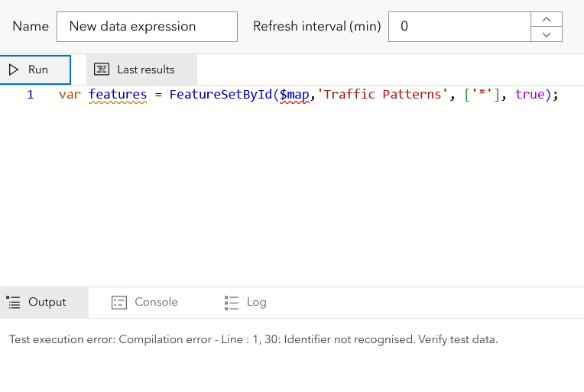Open the Log tab
This screenshot has height=392, width=584.
click(246, 303)
